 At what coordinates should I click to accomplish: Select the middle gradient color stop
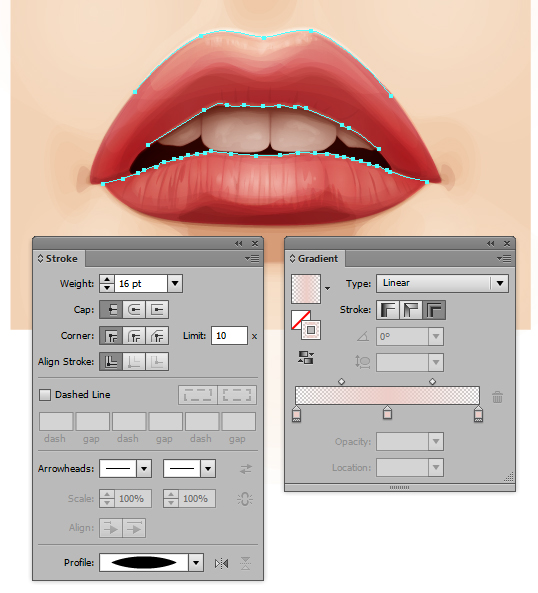(387, 412)
